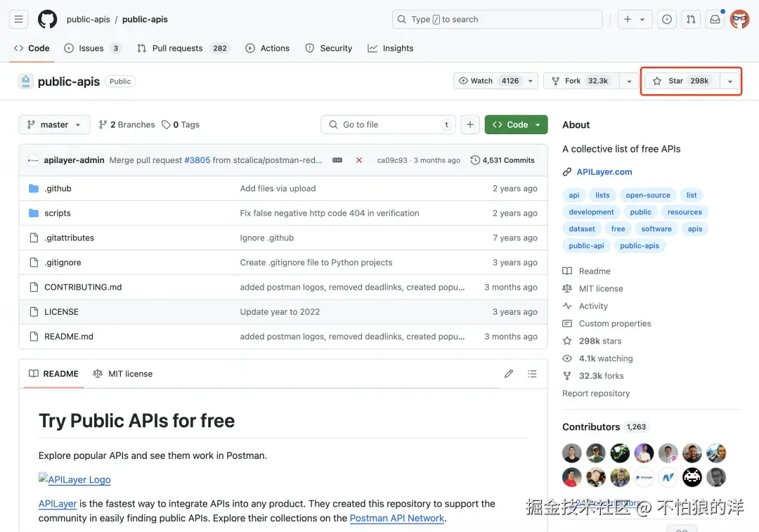
Task: Click the scripts folder icon
Action: click(x=34, y=213)
